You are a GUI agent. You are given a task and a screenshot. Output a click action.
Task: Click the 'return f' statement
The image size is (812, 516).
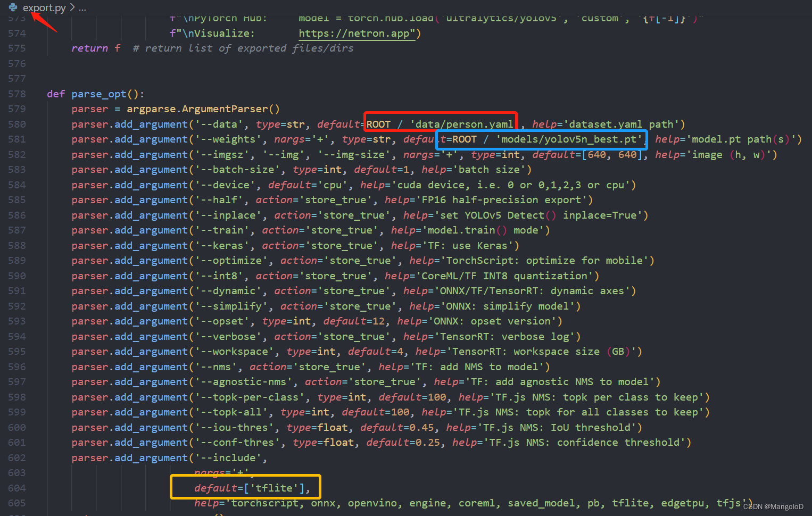pyautogui.click(x=96, y=48)
